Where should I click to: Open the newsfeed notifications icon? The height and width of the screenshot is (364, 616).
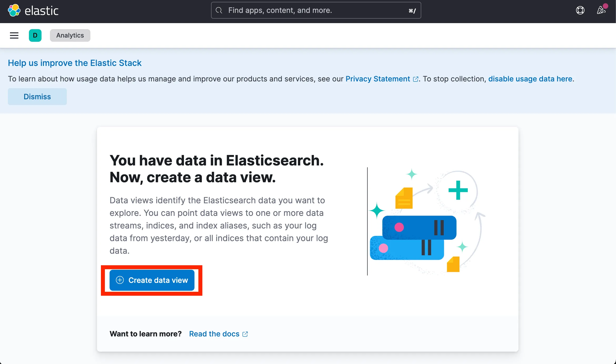[x=601, y=11]
